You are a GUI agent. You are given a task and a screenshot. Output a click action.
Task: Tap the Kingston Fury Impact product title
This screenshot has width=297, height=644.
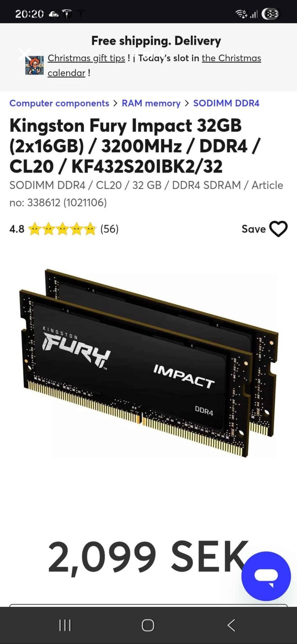pyautogui.click(x=135, y=146)
